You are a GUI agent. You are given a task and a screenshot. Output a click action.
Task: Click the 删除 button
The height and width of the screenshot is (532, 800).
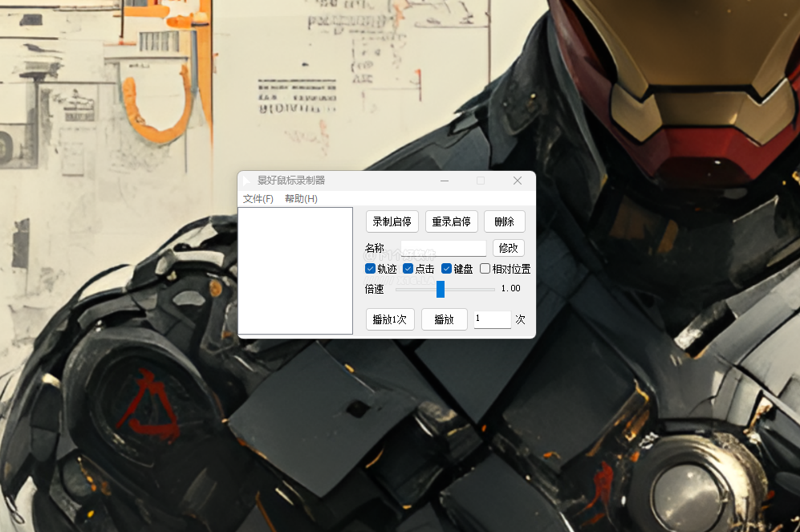tap(504, 221)
